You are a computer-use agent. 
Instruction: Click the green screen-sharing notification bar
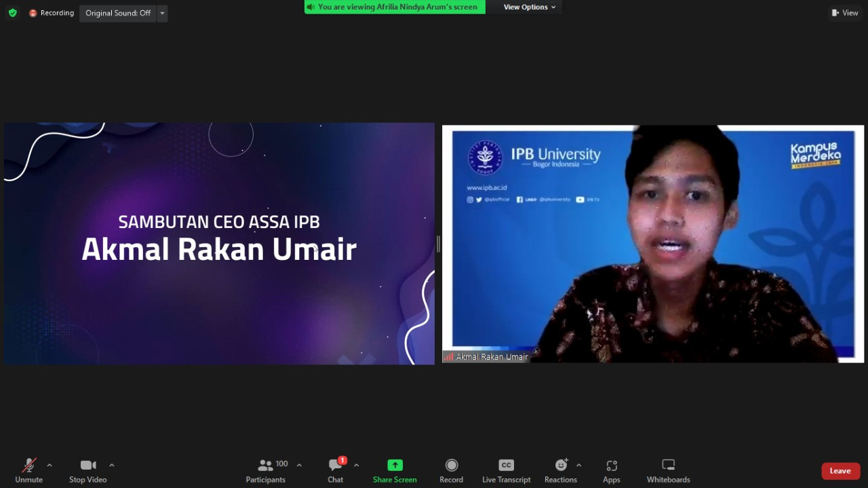pyautogui.click(x=395, y=7)
